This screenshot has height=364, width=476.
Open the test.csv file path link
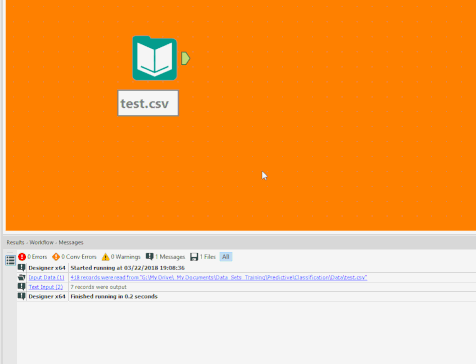(x=219, y=277)
